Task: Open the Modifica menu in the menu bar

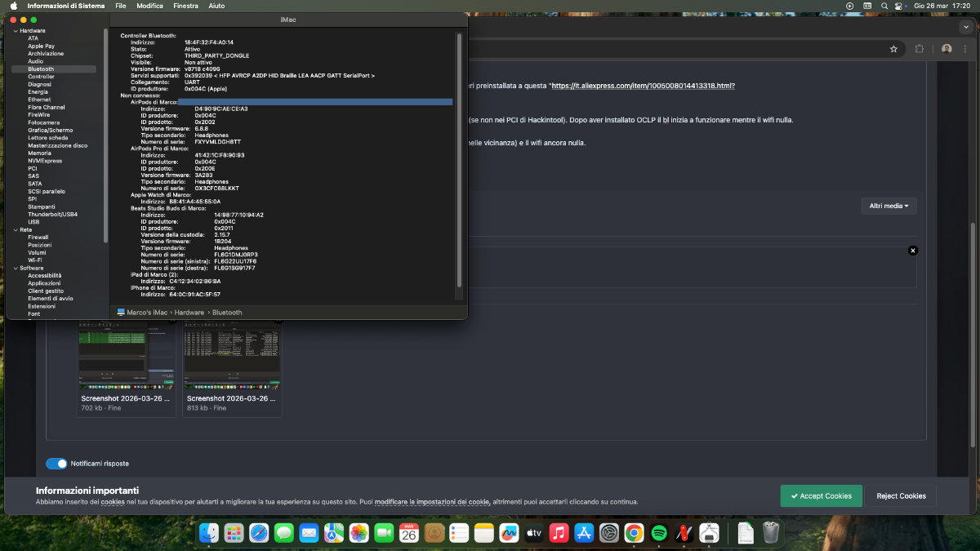Action: pyautogui.click(x=149, y=6)
